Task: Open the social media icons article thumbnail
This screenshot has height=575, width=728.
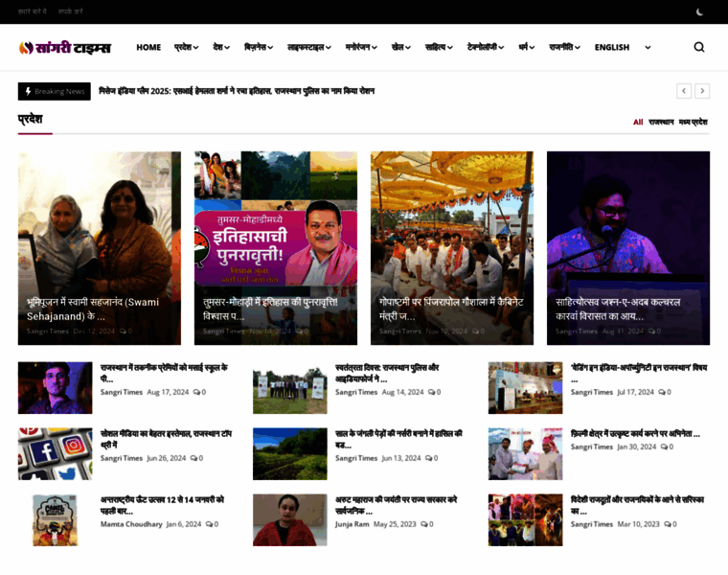Action: (56, 453)
